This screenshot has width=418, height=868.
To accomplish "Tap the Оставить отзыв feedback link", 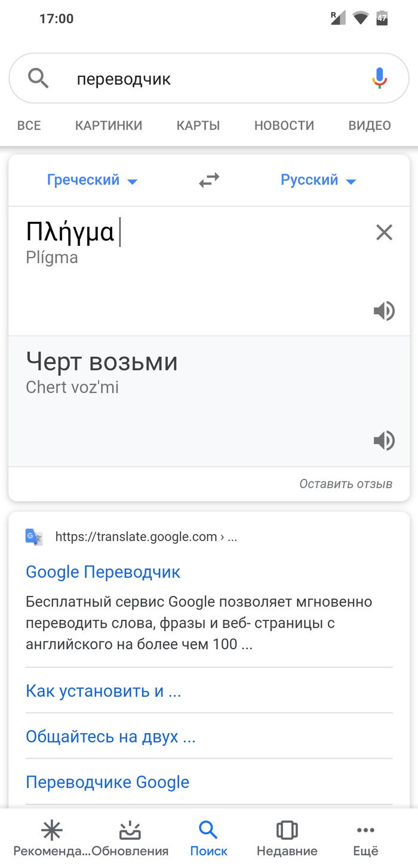I will [346, 484].
